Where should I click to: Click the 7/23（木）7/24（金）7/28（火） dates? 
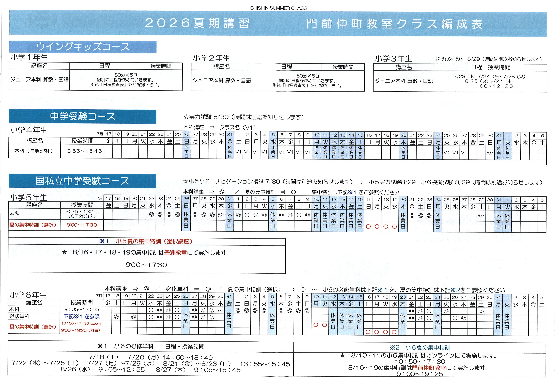490,77
